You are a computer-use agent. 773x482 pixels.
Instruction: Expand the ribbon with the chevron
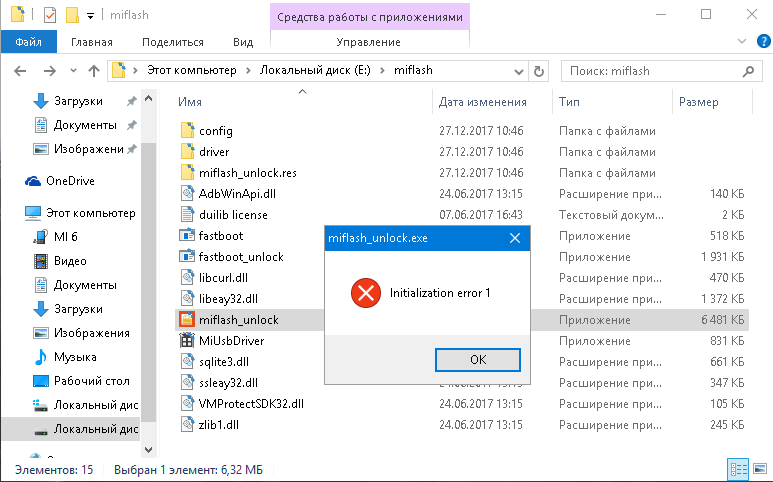point(741,43)
